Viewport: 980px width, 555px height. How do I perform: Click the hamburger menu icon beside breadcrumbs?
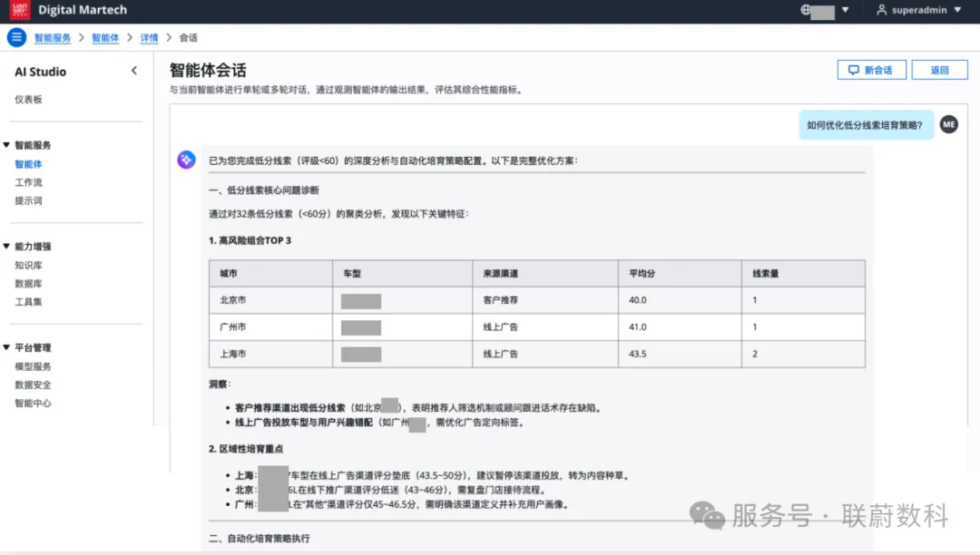[16, 38]
